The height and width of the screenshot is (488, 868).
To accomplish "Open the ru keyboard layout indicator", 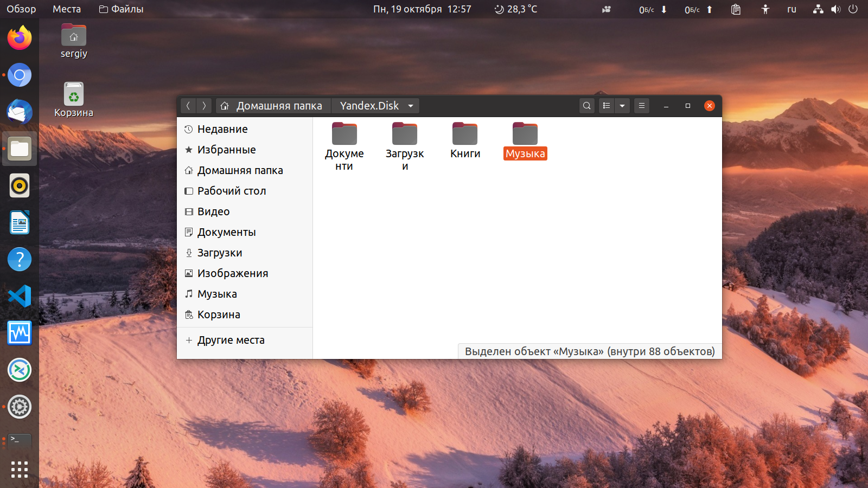I will coord(792,9).
